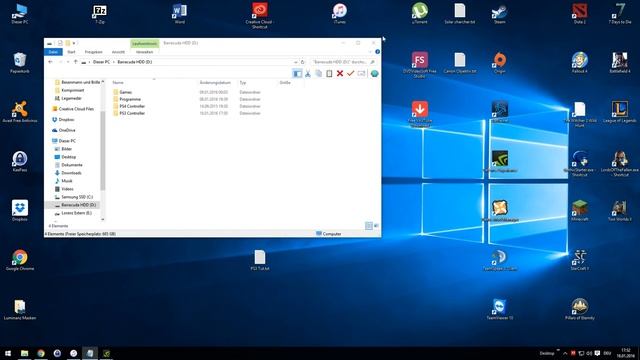Open the quick access toolbar dropdown arrow
This screenshot has height=360, width=640.
point(74,43)
